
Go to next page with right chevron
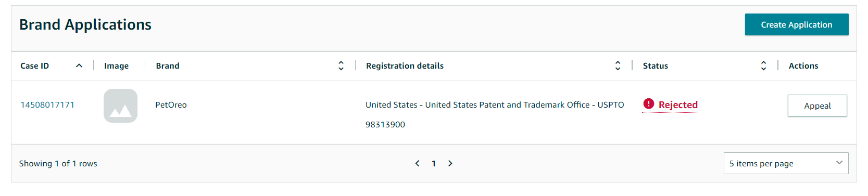(450, 163)
